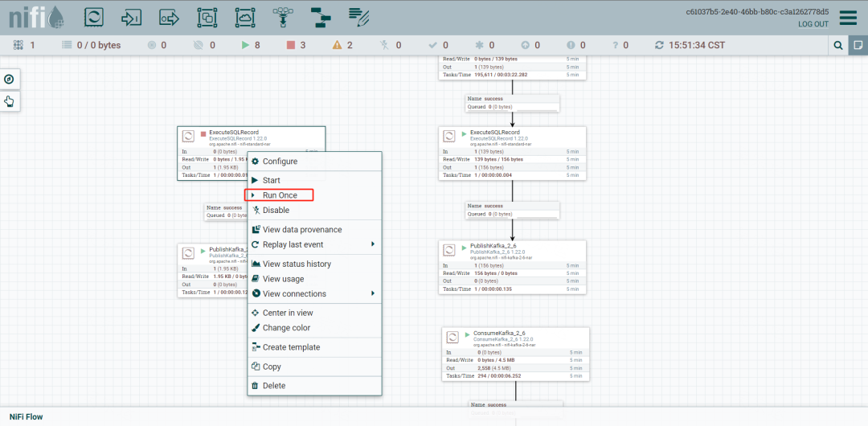Click the disabled components status icon

[385, 46]
